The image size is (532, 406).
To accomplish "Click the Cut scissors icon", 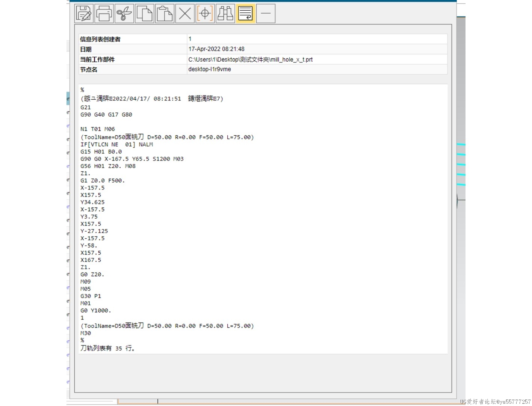I will pos(124,14).
